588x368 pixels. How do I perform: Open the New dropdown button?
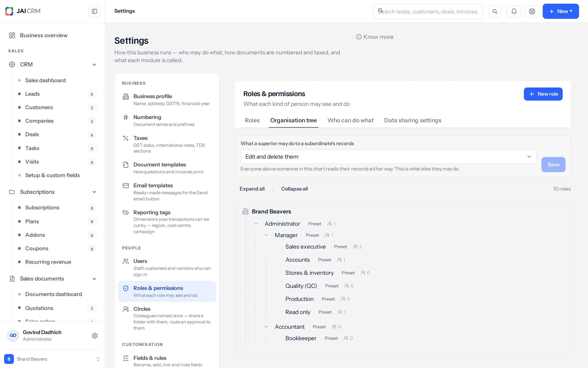click(x=561, y=11)
